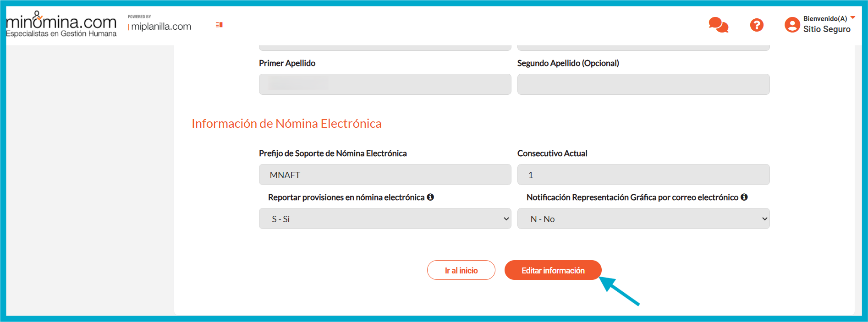The image size is (868, 322).
Task: Click the question mark help icon
Action: pyautogui.click(x=757, y=25)
